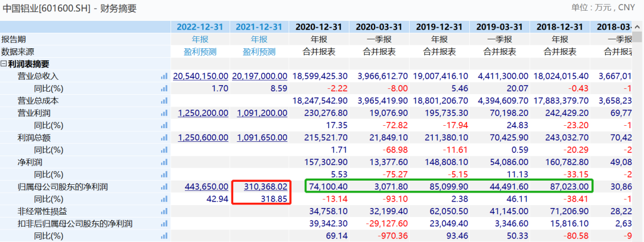The height and width of the screenshot is (242, 644).
Task: Open chart icon for 扣非后归属母公司股东的净利润 row
Action: [165, 224]
